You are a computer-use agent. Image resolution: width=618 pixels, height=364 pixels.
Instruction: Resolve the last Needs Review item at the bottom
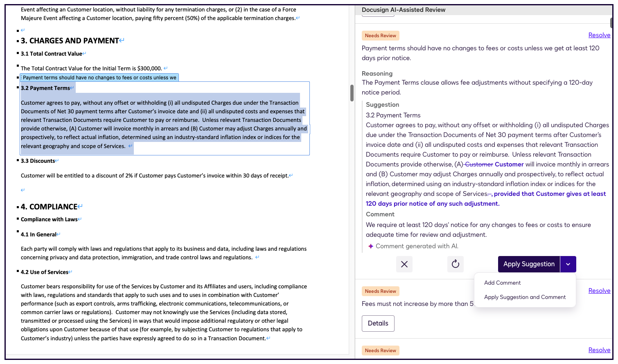point(599,350)
